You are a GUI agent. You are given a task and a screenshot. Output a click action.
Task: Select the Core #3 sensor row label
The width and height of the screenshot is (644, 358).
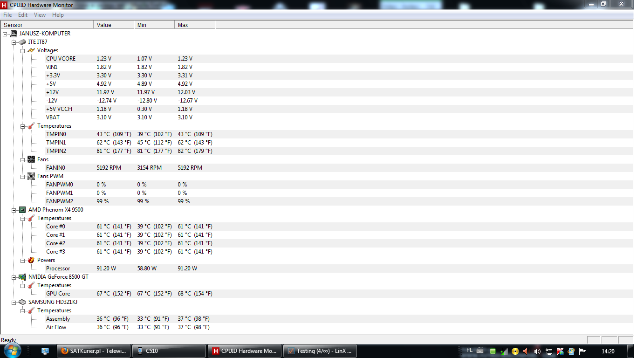coord(55,252)
